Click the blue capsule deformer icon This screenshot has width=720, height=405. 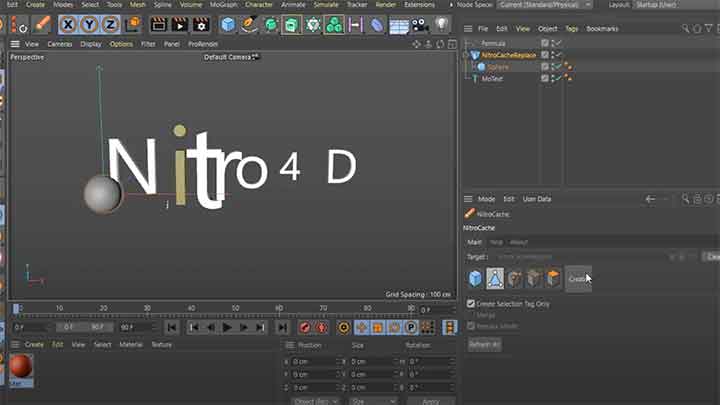click(x=377, y=24)
